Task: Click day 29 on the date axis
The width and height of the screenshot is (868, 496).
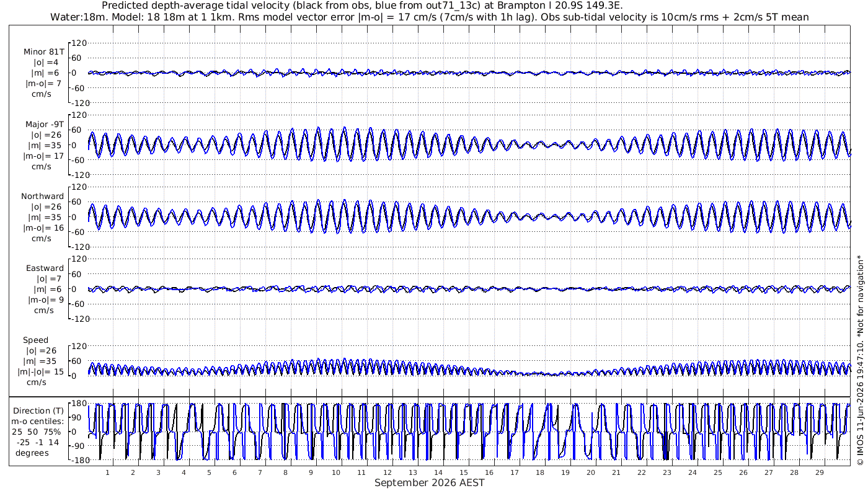Action: tap(819, 472)
